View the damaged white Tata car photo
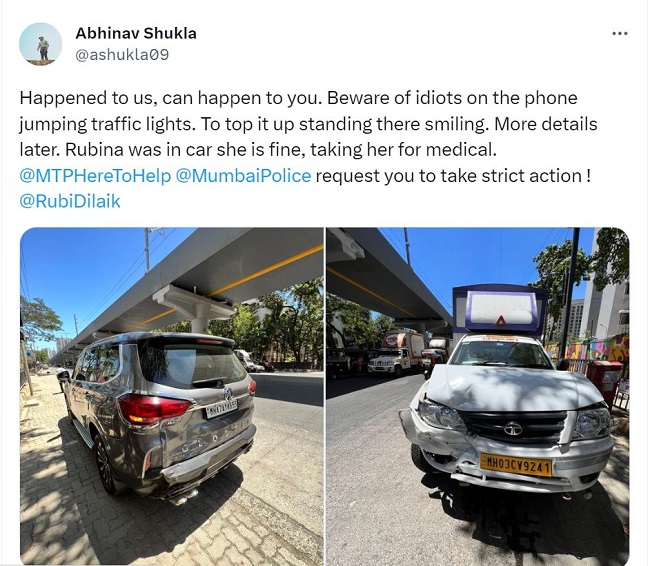Viewport: 650px width, 566px height. tap(478, 396)
